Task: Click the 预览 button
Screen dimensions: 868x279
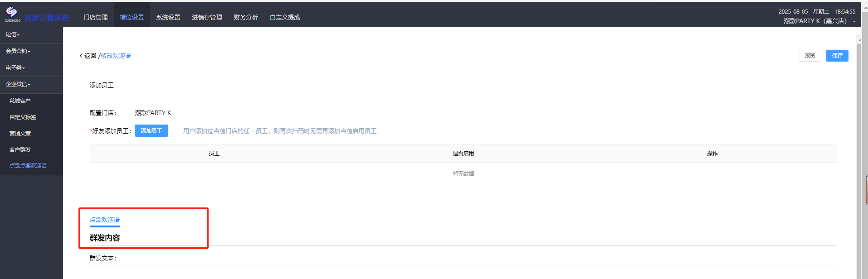Action: (810, 56)
